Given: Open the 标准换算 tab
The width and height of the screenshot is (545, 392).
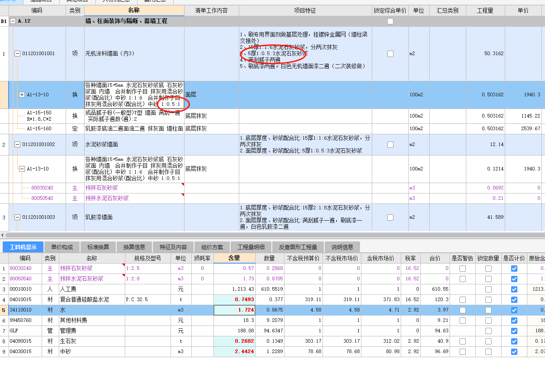Looking at the screenshot, I should (98, 247).
